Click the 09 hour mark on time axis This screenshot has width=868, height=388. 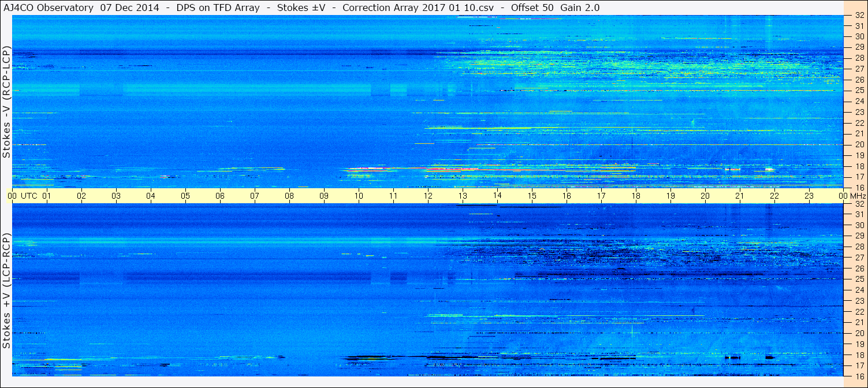click(324, 196)
